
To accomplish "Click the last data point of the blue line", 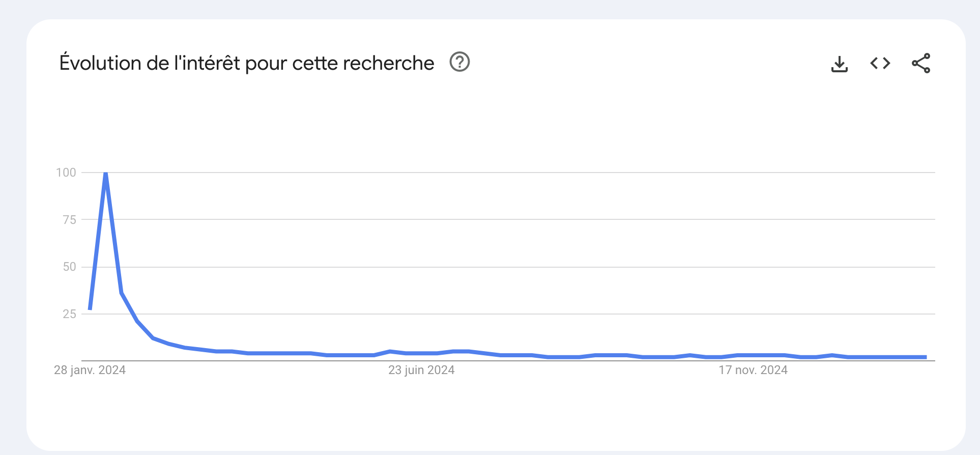I will (926, 357).
